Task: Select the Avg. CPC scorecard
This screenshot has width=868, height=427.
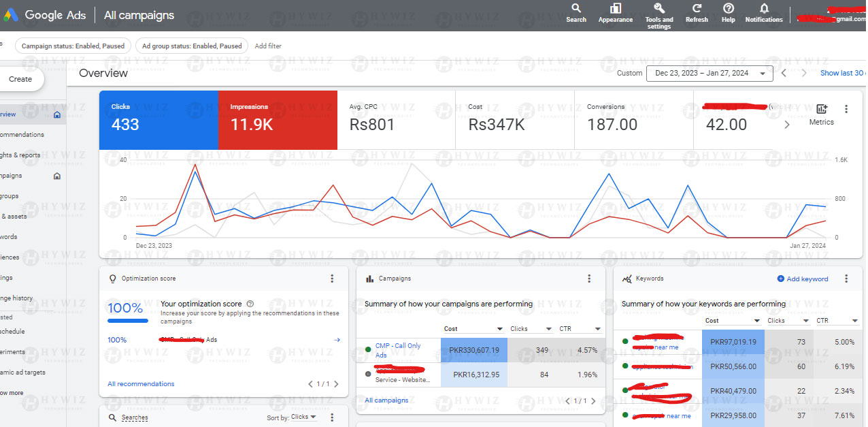Action: click(396, 120)
